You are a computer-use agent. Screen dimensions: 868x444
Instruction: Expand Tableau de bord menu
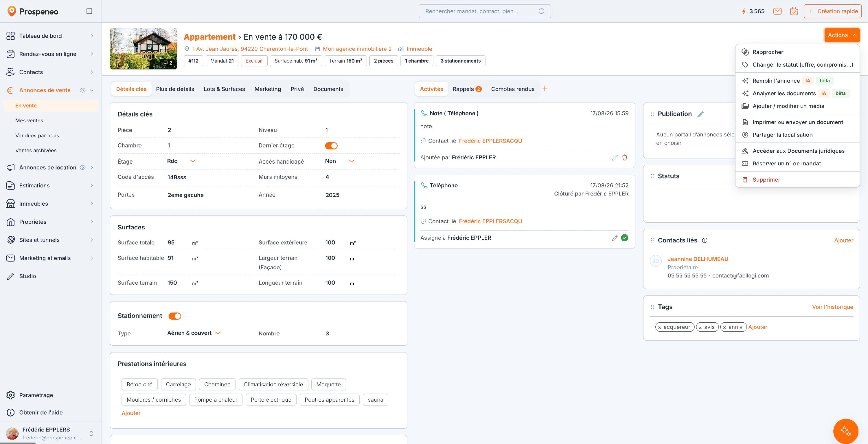coord(92,36)
